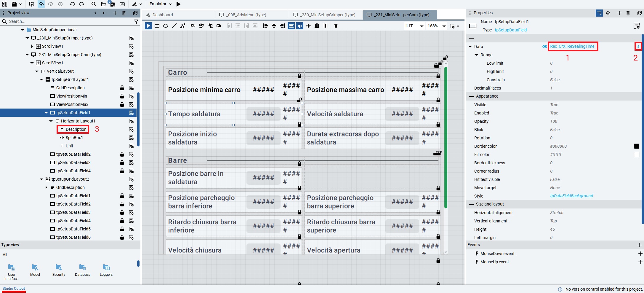Image resolution: width=644 pixels, height=293 pixels.
Task: Click the Rec_CrX_ReSealingTime data link
Action: (x=572, y=46)
